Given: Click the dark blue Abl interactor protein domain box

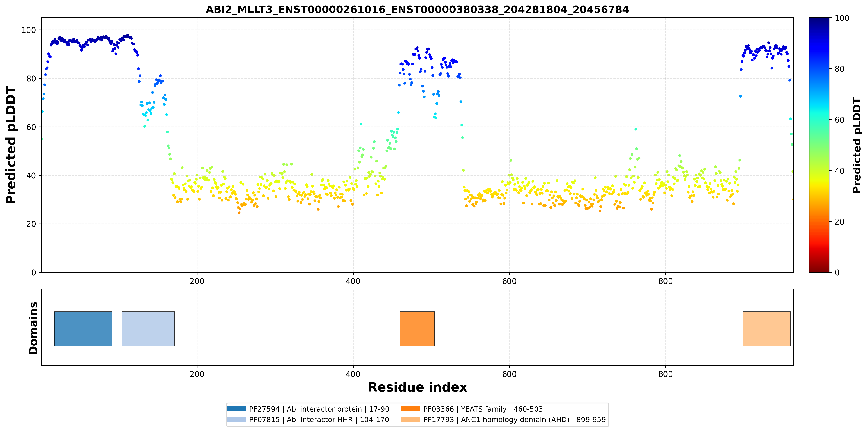Looking at the screenshot, I should coord(83,329).
